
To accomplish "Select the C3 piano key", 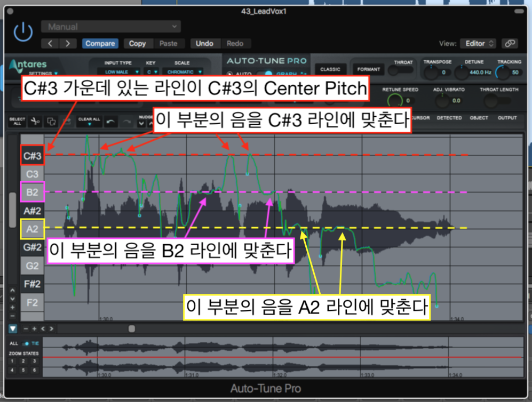I will 32,174.
